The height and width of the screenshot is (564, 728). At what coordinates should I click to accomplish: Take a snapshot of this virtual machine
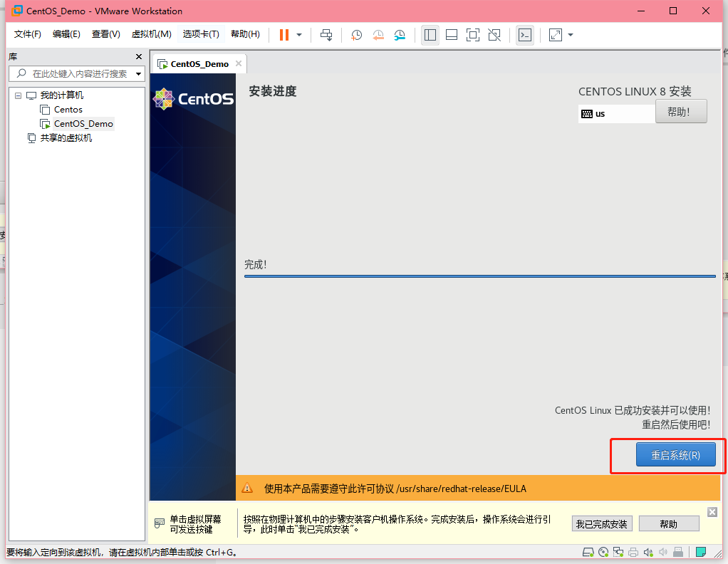tap(357, 35)
